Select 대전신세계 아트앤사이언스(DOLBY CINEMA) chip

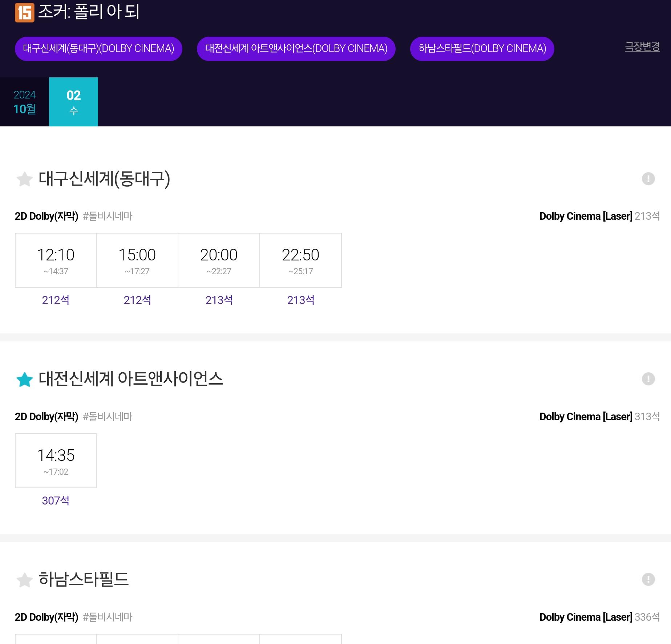tap(296, 49)
